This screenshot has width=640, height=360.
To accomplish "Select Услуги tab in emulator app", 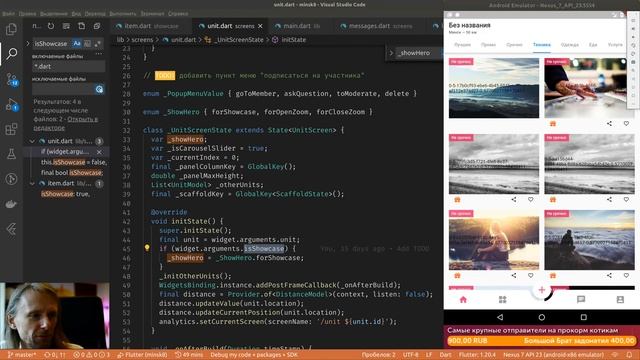I will (615, 44).
